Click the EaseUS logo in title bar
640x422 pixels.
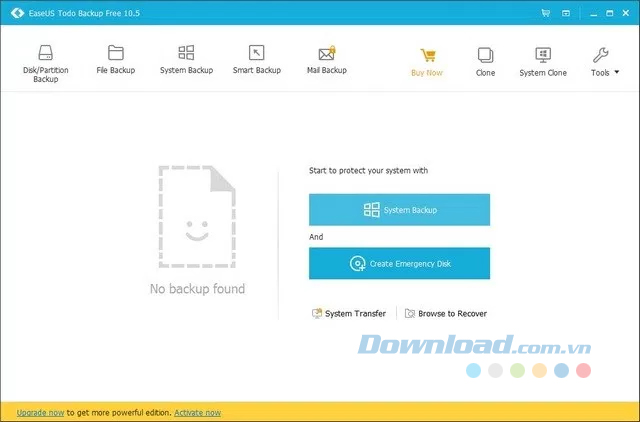pyautogui.click(x=17, y=13)
